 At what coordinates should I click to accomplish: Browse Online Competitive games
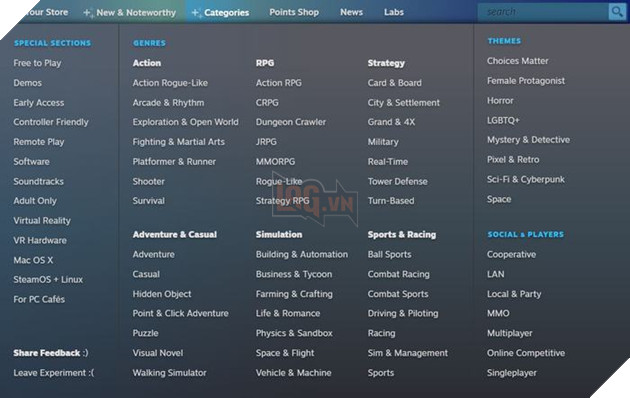(x=526, y=353)
